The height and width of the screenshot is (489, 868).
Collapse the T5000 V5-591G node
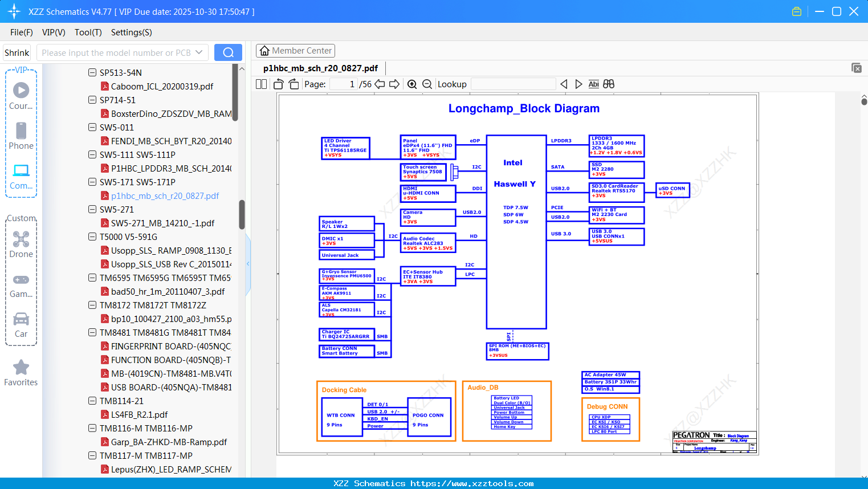point(92,237)
